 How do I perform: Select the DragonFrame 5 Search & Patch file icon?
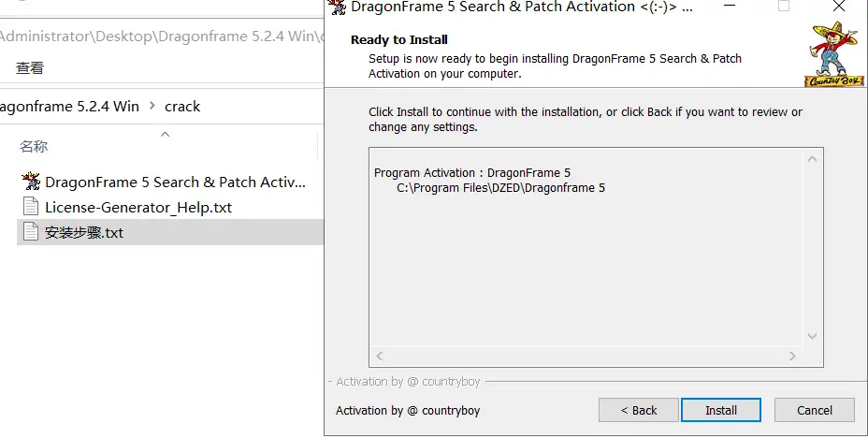coord(31,182)
